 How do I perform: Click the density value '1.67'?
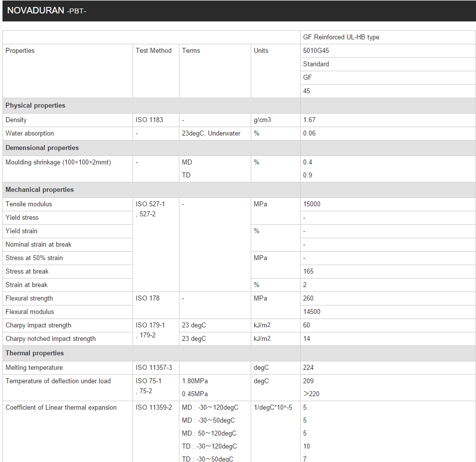coord(309,120)
